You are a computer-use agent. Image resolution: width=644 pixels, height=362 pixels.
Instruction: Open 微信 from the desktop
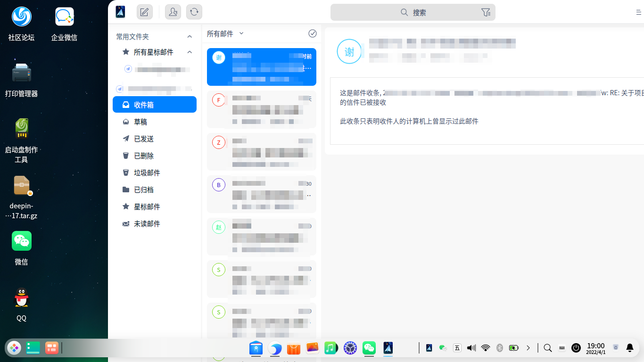click(21, 240)
